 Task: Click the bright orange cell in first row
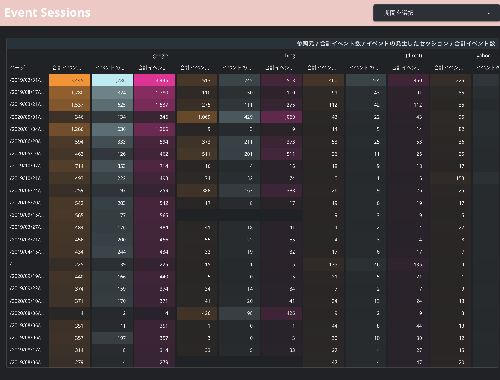click(x=69, y=80)
